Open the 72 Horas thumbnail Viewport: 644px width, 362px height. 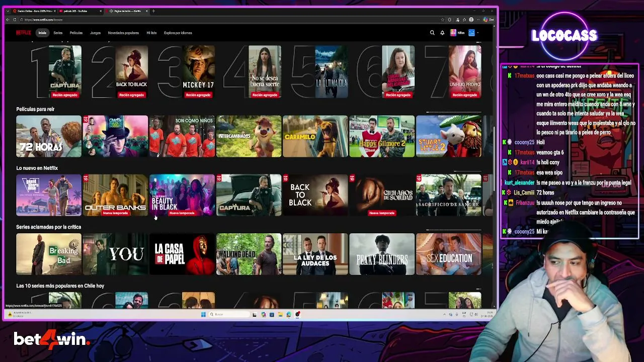tap(49, 136)
